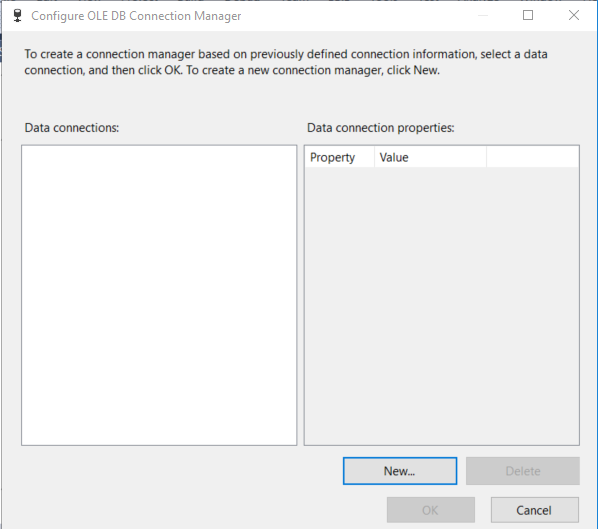Click the disabled OK button
The width and height of the screenshot is (598, 529).
(x=431, y=510)
